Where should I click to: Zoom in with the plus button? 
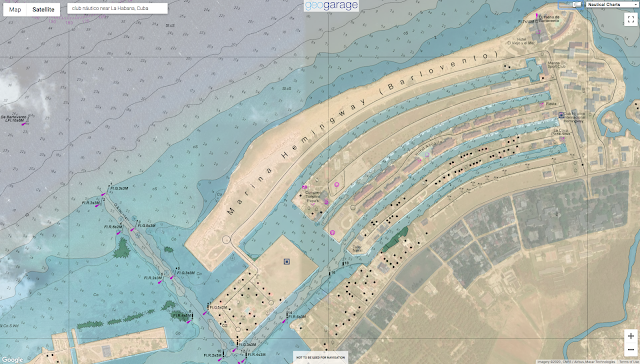[631, 336]
